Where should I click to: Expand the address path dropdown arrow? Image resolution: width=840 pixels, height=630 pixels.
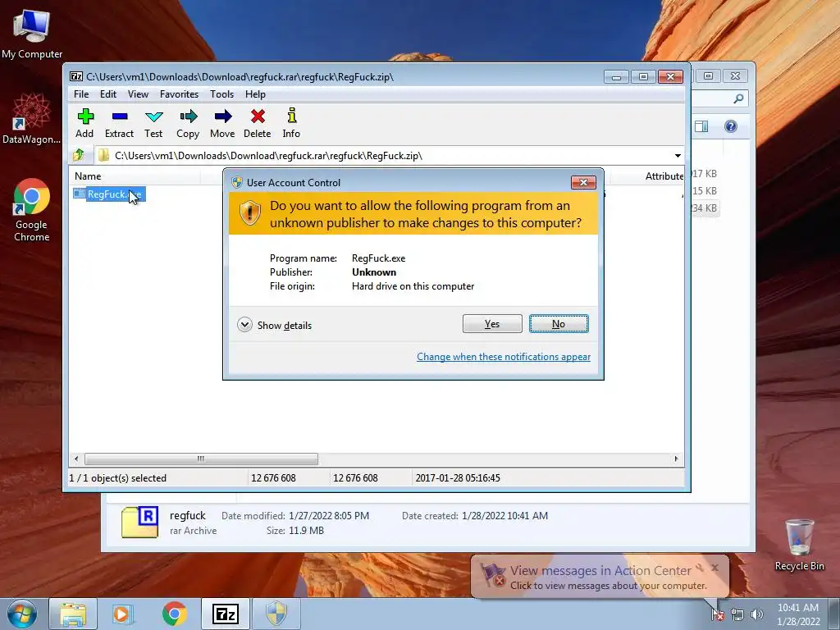pos(678,156)
